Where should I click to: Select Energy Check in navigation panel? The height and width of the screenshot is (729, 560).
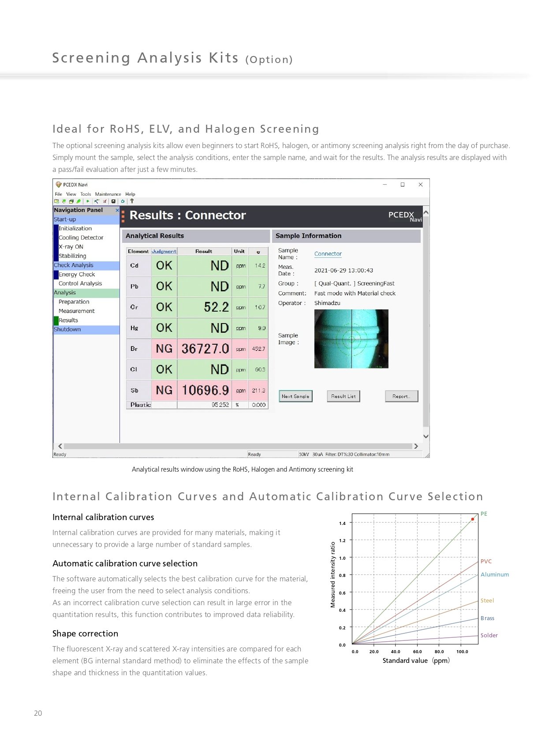coord(77,274)
